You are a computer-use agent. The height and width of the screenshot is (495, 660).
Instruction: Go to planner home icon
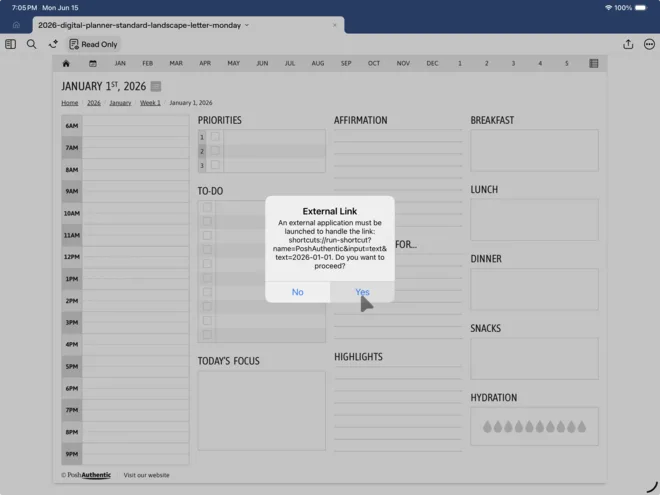coord(66,64)
